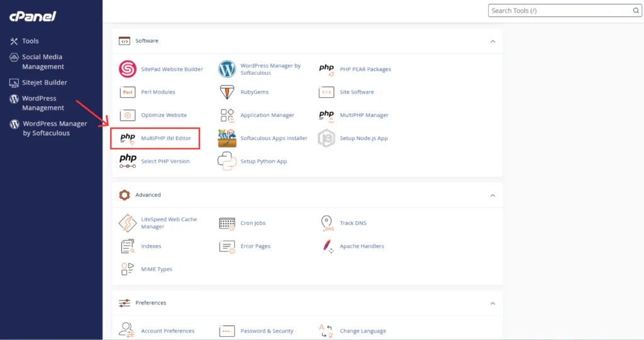Collapse the Software section chevron
644x340 pixels.
pyautogui.click(x=492, y=41)
